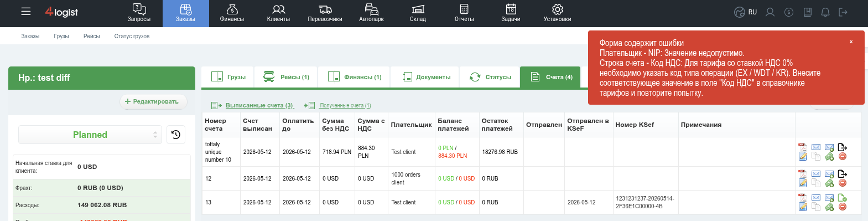Open the user profile icon
The height and width of the screenshot is (221, 868).
770,12
